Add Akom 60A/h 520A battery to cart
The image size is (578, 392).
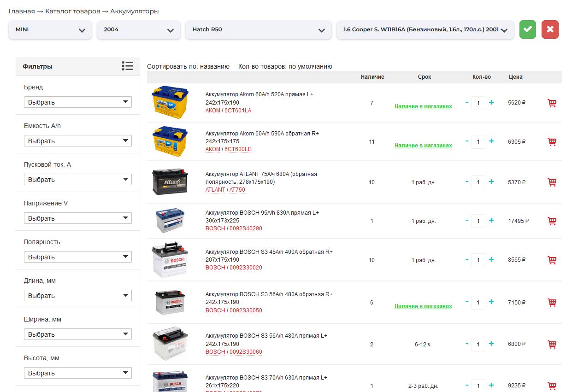click(552, 103)
